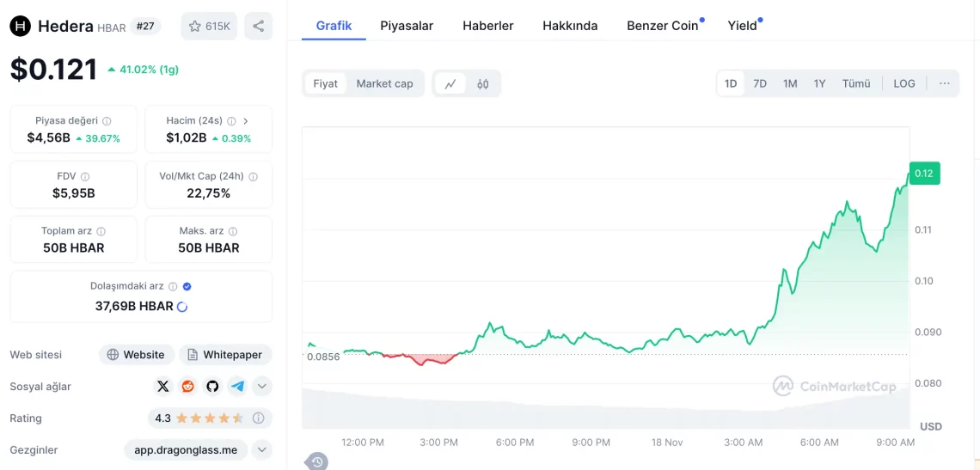This screenshot has width=980, height=470.
Task: Visit the Website link
Action: tap(136, 355)
